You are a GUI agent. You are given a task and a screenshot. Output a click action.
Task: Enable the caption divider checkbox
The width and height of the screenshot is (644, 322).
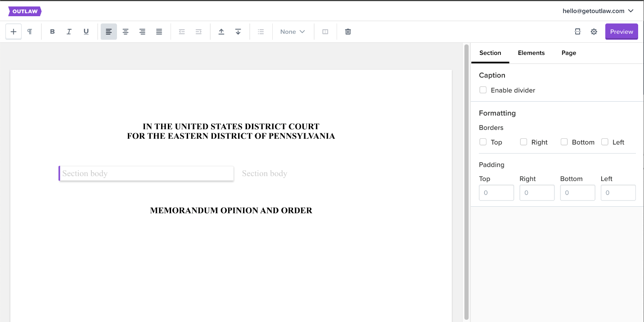[483, 90]
